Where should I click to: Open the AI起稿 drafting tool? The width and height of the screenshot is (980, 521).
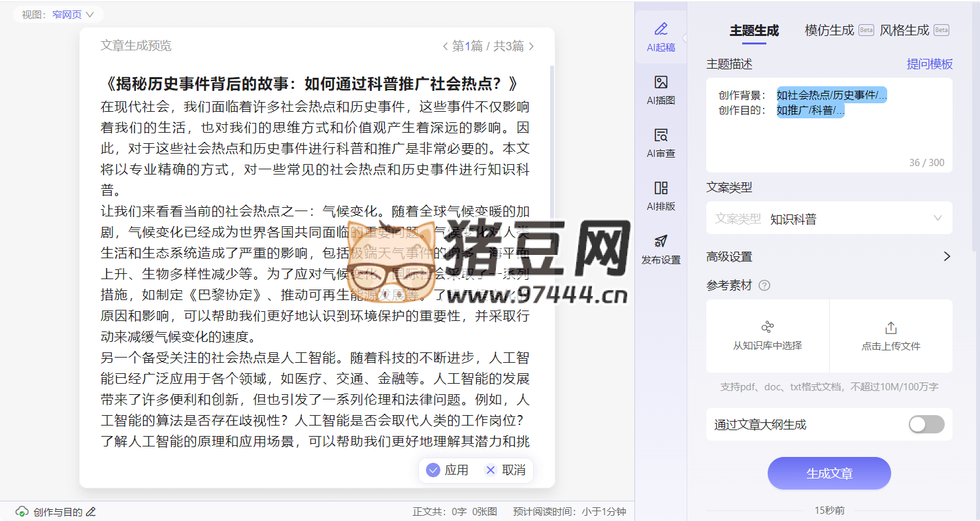point(661,36)
